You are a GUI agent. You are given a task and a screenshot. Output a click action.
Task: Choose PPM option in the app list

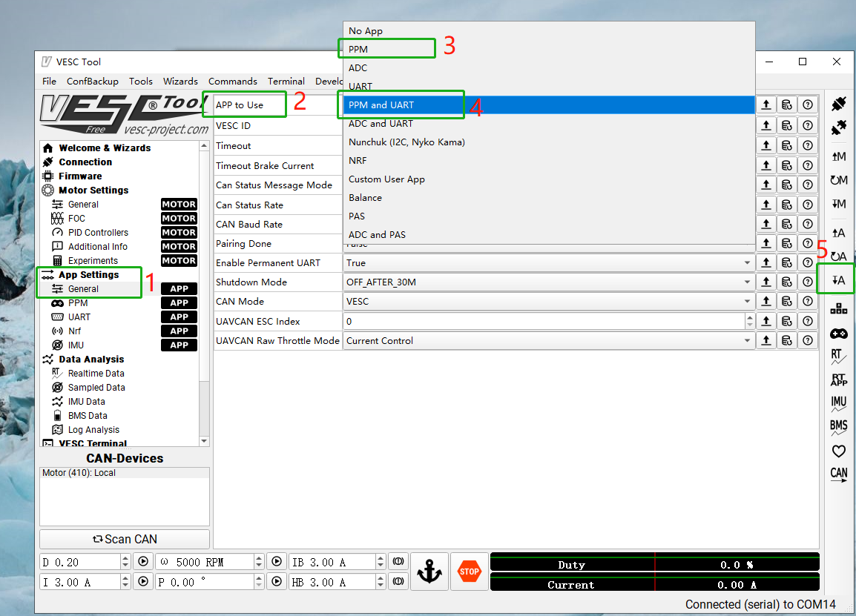tap(549, 49)
